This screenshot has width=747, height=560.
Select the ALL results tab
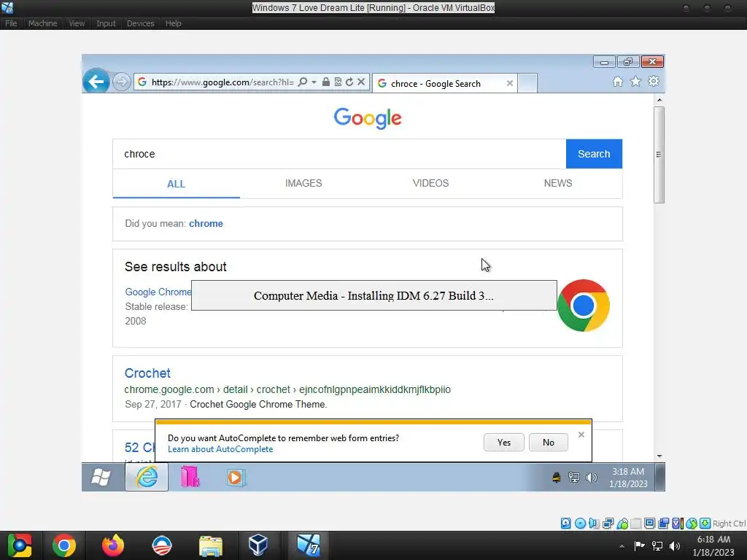(176, 184)
